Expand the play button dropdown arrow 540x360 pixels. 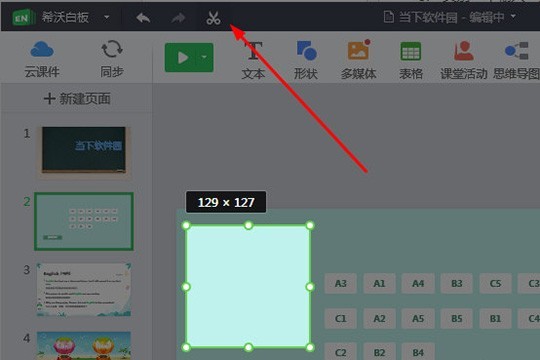point(205,57)
